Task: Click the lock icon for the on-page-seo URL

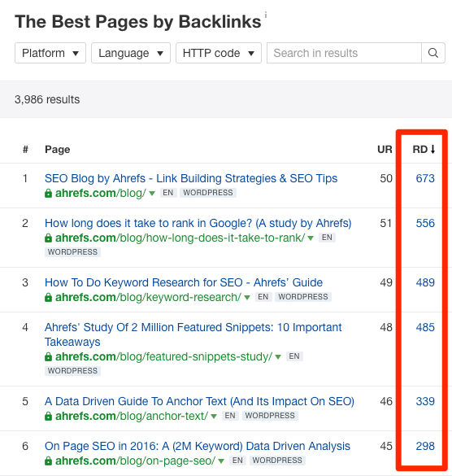Action: pos(48,461)
